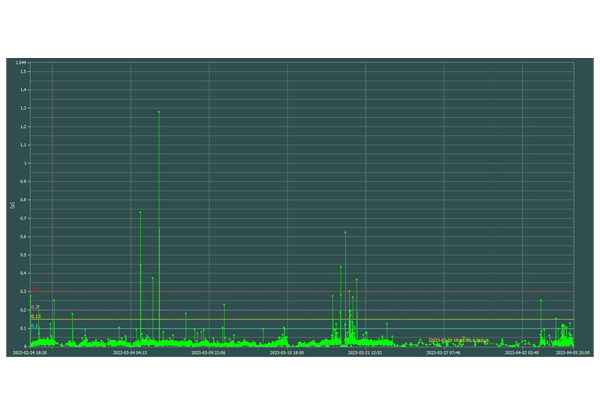Click the 2023-04-05 20:50 time axis label
Viewport: 600px width, 400px height.
click(573, 353)
